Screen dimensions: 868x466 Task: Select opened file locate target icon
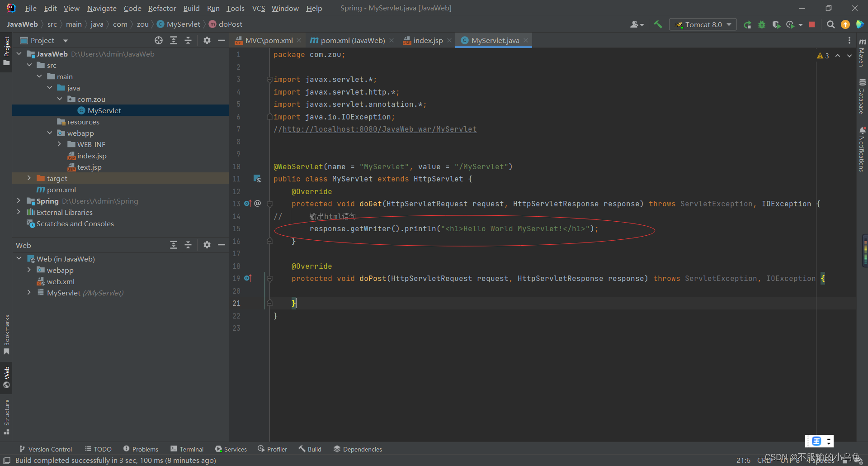click(x=158, y=40)
